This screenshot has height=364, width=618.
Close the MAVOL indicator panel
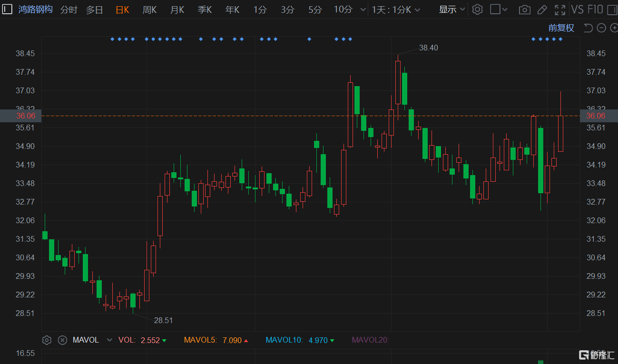pyautogui.click(x=62, y=340)
